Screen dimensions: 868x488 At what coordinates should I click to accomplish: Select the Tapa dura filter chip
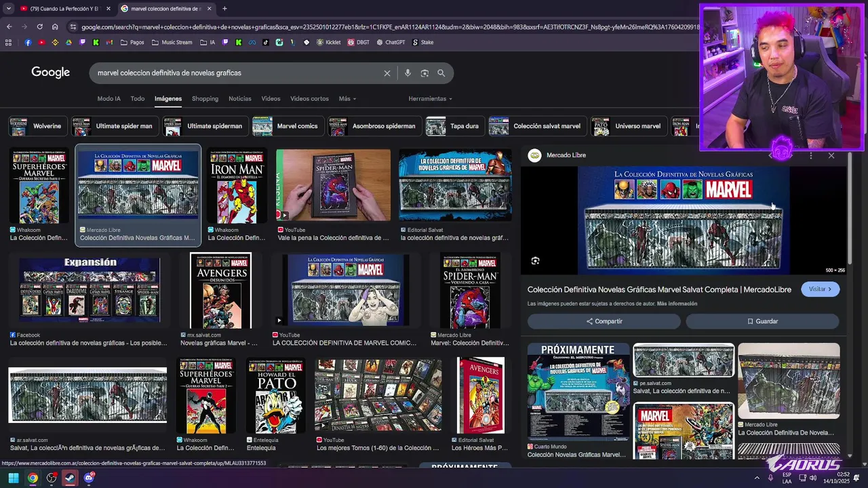(x=454, y=126)
